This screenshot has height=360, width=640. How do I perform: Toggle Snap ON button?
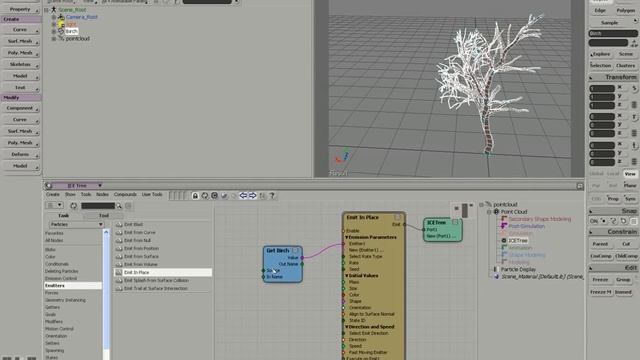tap(594, 221)
